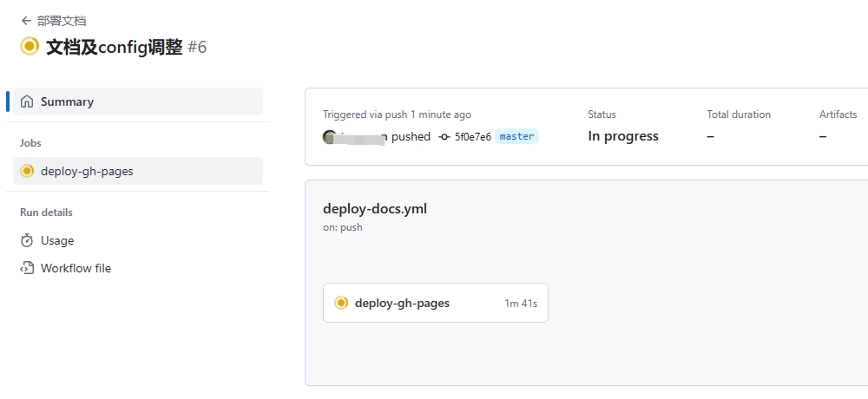Open commit 5f0e7e6
This screenshot has height=399, width=868.
[473, 137]
